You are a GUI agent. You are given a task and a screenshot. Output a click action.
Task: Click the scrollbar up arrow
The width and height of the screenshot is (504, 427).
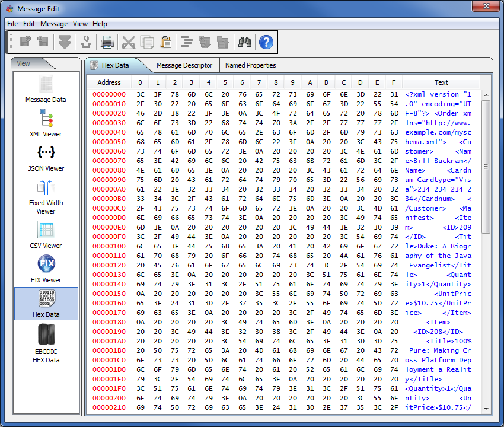[486, 94]
